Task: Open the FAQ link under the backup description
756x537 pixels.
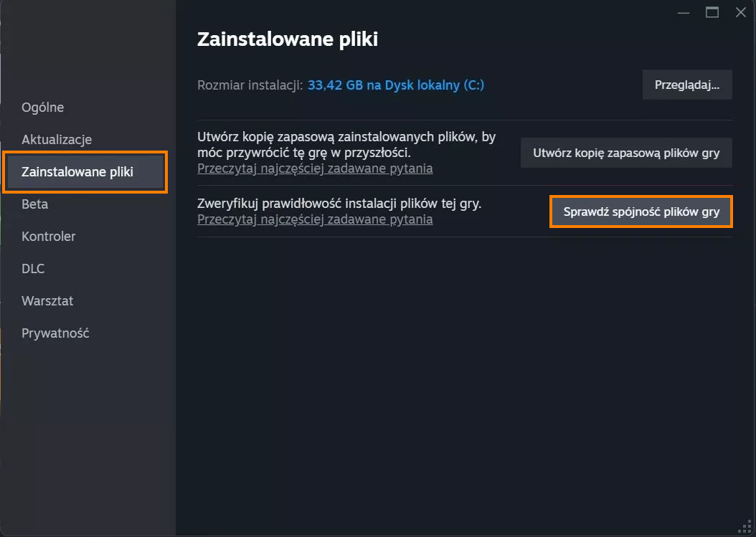Action: click(x=315, y=168)
